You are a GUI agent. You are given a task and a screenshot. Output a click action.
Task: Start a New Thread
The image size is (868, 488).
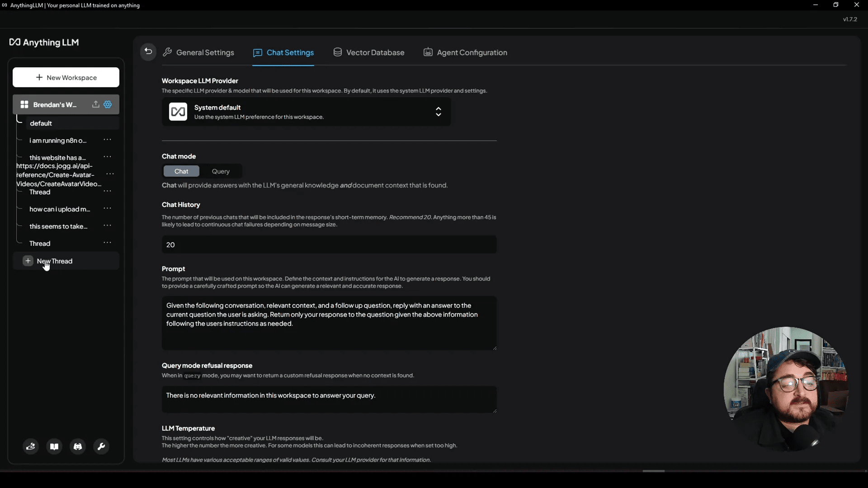coord(66,261)
